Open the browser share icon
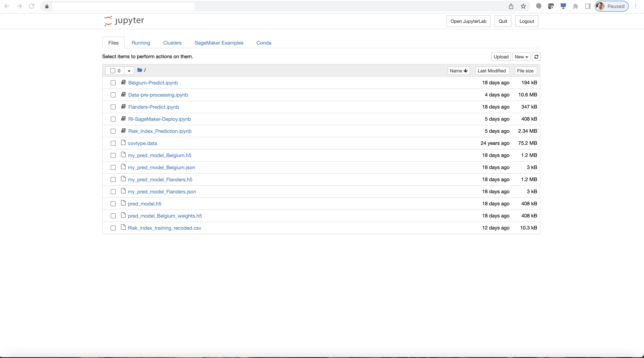 point(511,6)
